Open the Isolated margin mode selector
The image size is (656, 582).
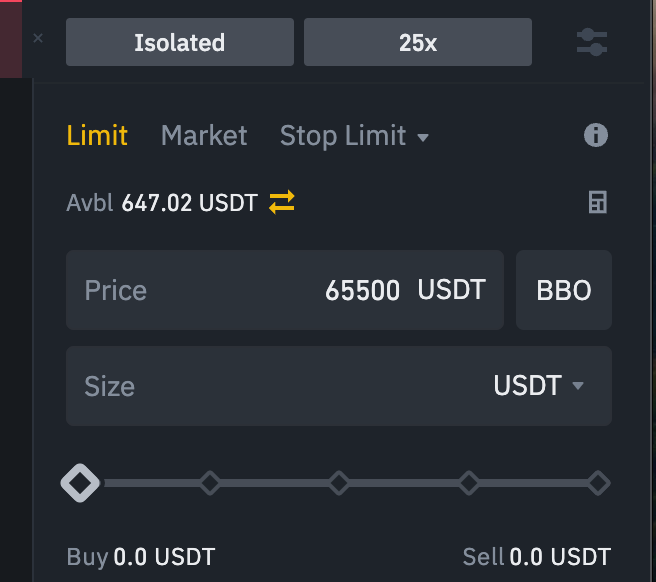(180, 42)
